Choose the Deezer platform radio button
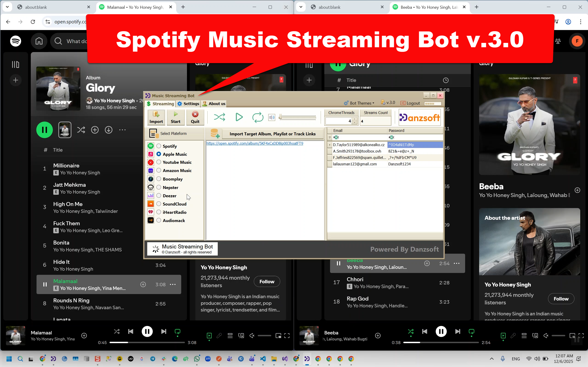588x367 pixels. click(x=159, y=195)
